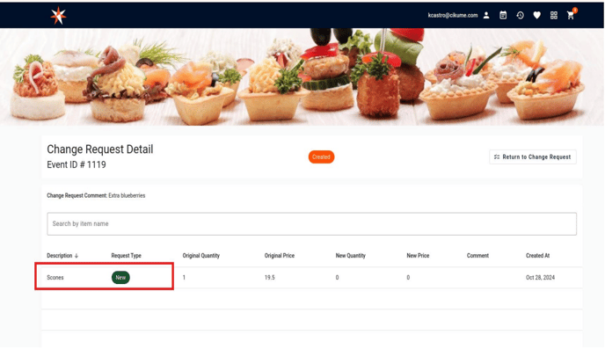Viewport: 605px width, 364px height.
Task: Click the Request Type column header
Action: point(126,256)
